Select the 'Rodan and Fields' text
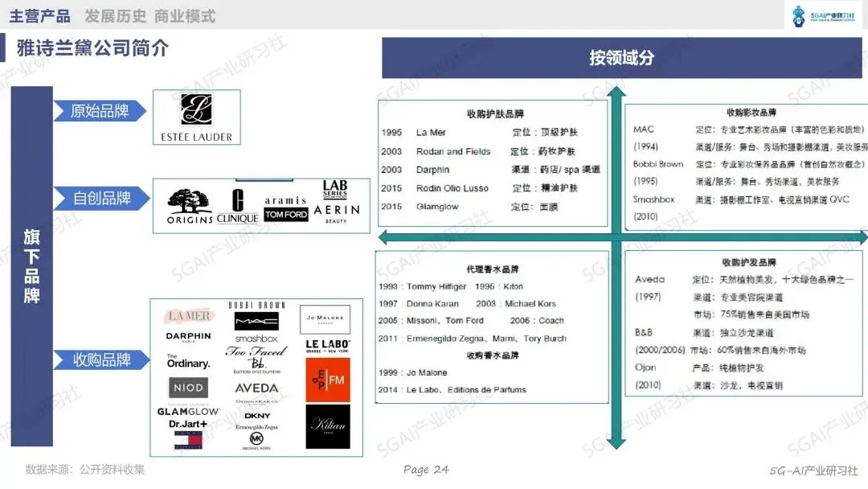 click(453, 151)
